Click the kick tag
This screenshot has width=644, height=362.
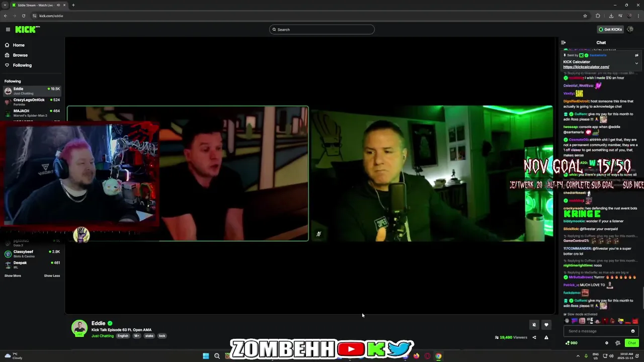tap(162, 336)
